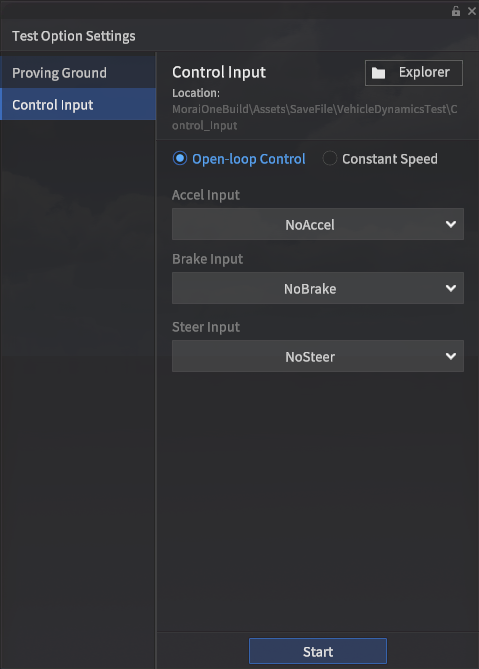Viewport: 479px width, 669px height.
Task: Select the Open-loop Control radio button
Action: coord(180,158)
